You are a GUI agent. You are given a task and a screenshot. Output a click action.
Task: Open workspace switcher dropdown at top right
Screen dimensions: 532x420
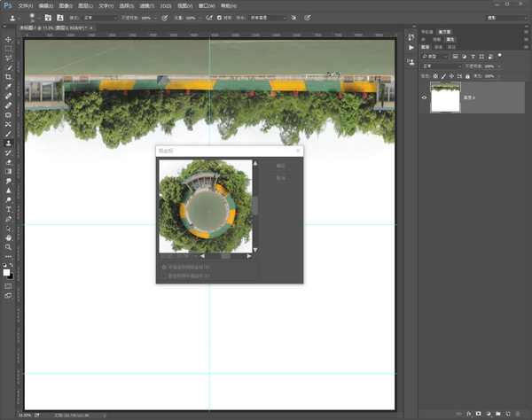pyautogui.click(x=506, y=18)
